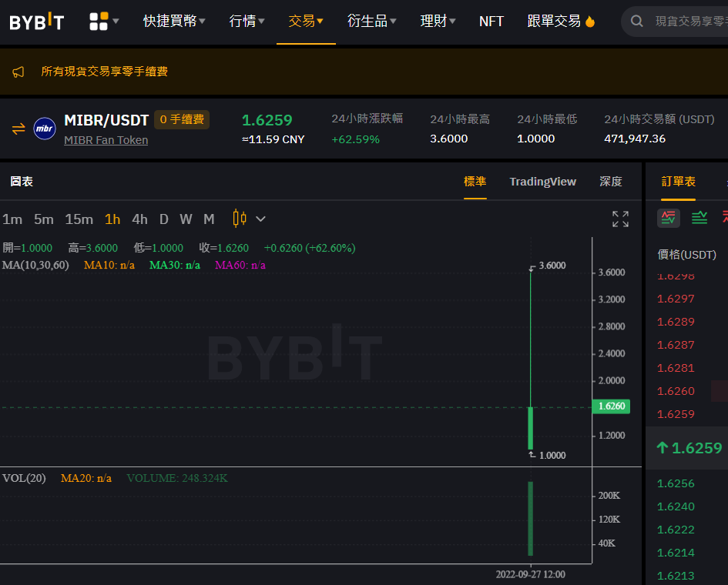Click the search magnifier icon
This screenshot has width=728, height=585.
637,21
